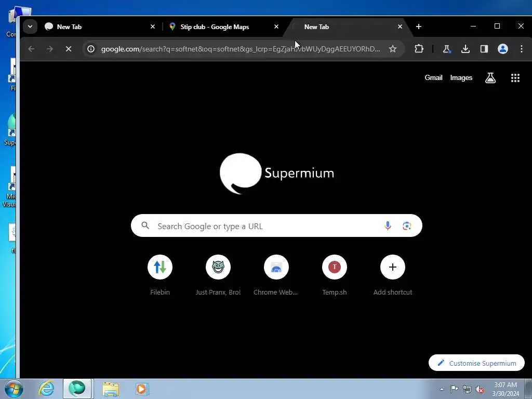The height and width of the screenshot is (399, 532).
Task: Open Search Labs flask on page
Action: coord(490,78)
